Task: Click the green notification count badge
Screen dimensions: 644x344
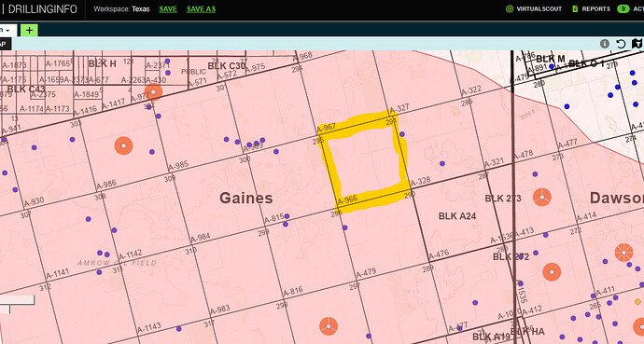Action: [x=623, y=8]
